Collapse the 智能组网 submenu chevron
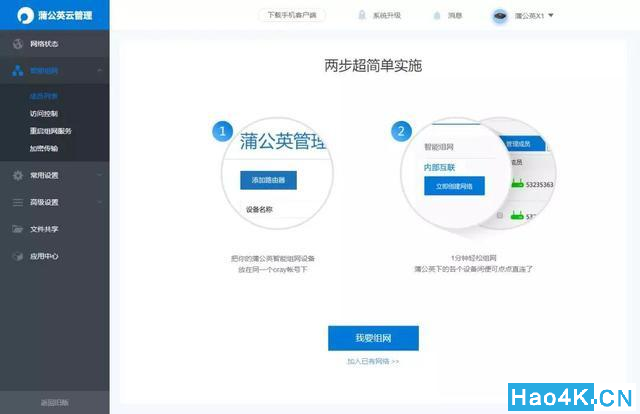 100,71
